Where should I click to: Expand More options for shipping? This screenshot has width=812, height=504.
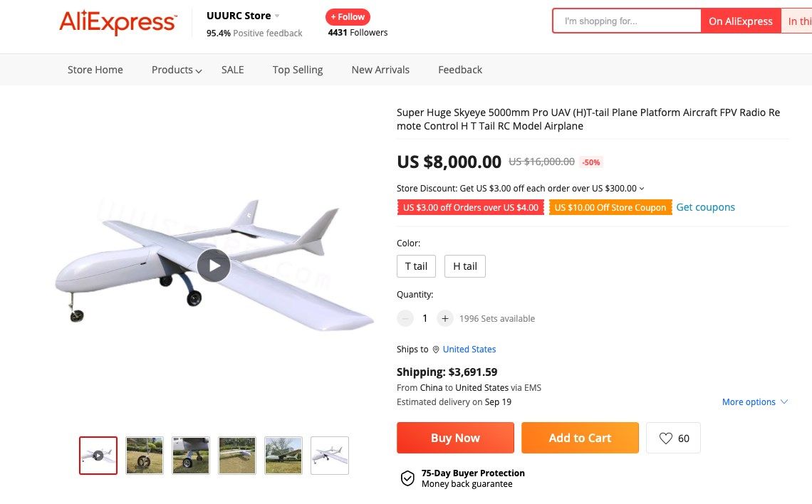(x=754, y=402)
